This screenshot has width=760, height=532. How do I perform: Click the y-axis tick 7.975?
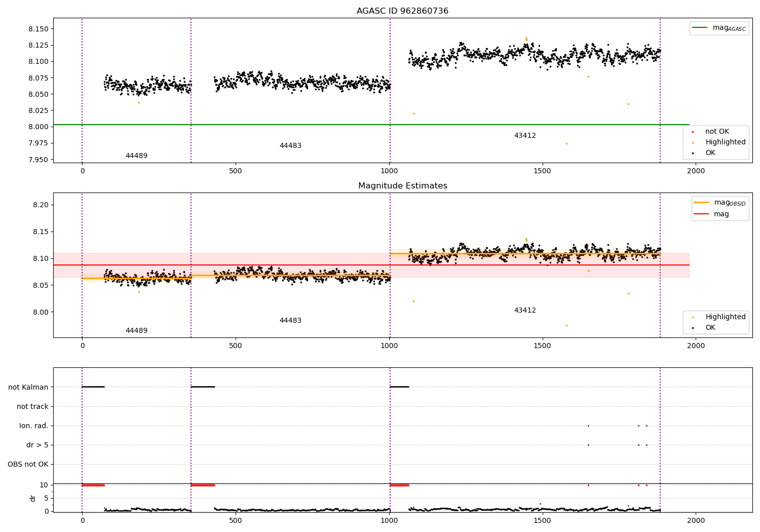(39, 143)
